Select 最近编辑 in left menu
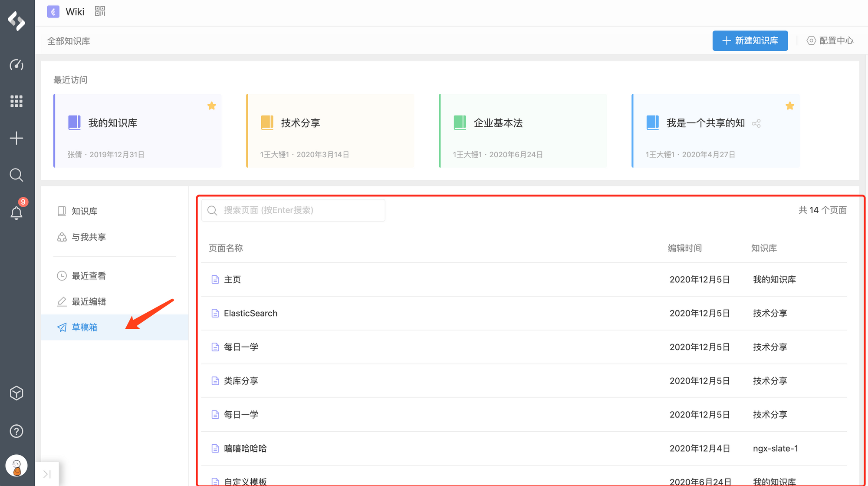868x486 pixels. pos(115,301)
